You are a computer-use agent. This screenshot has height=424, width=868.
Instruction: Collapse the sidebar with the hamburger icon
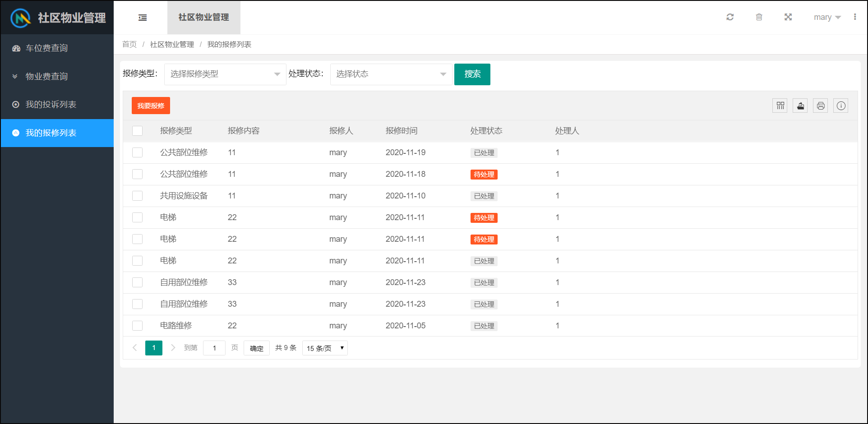click(143, 17)
